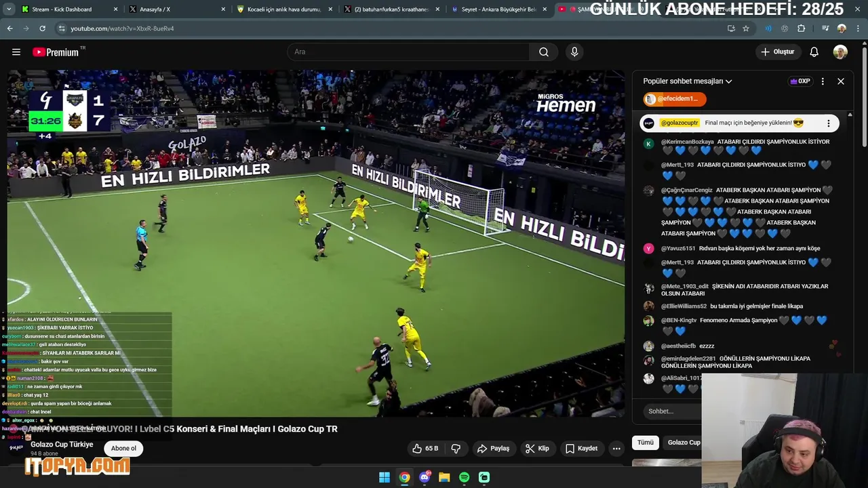Go forward in browser history
The width and height of the screenshot is (868, 488).
26,28
